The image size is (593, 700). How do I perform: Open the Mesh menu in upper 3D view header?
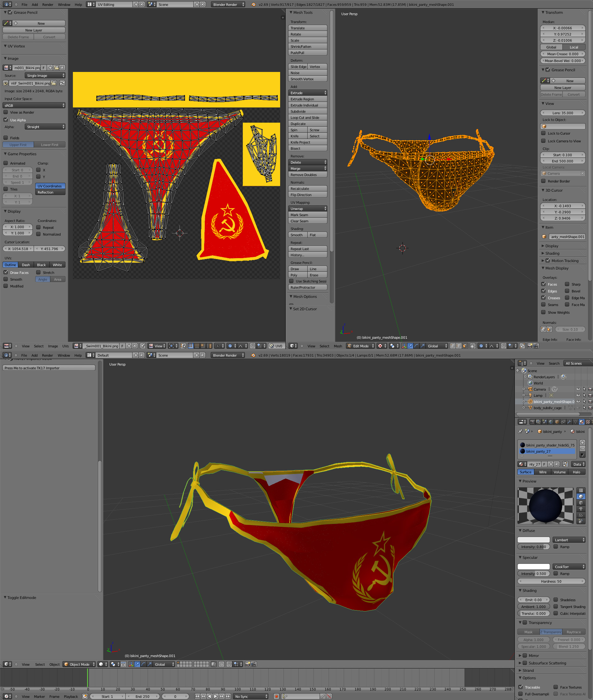pos(338,346)
